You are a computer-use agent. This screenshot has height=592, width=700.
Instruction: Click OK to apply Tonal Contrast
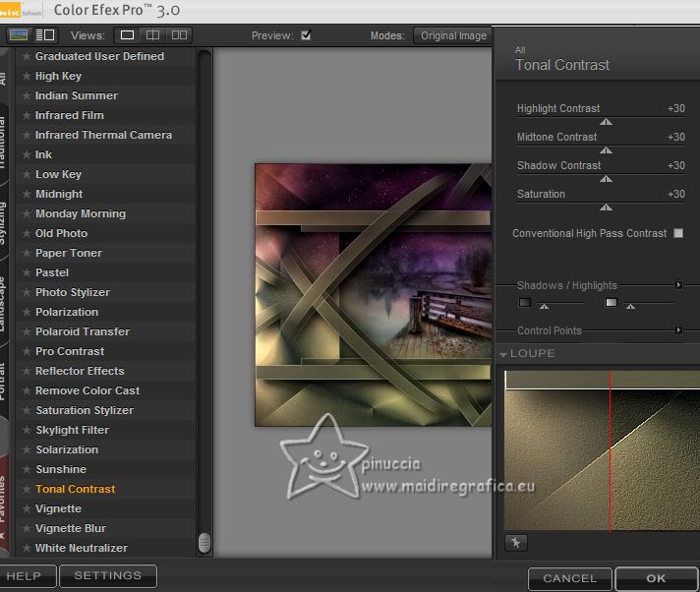[656, 578]
